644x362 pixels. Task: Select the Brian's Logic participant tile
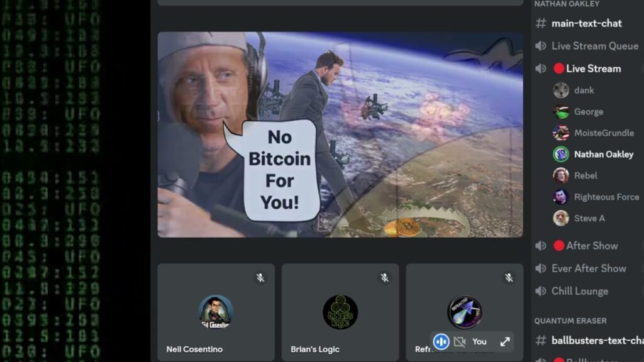[340, 312]
